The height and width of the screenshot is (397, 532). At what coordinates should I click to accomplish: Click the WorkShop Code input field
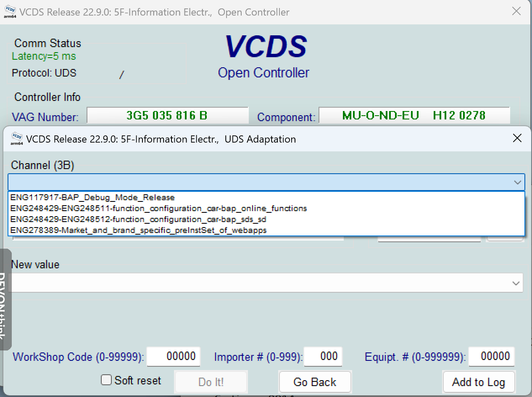(174, 357)
